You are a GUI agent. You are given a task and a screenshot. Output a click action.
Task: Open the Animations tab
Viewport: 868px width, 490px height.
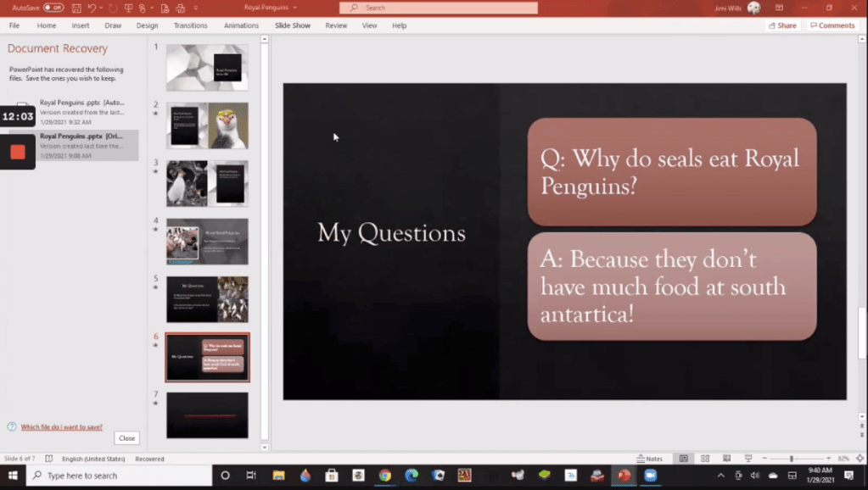241,25
